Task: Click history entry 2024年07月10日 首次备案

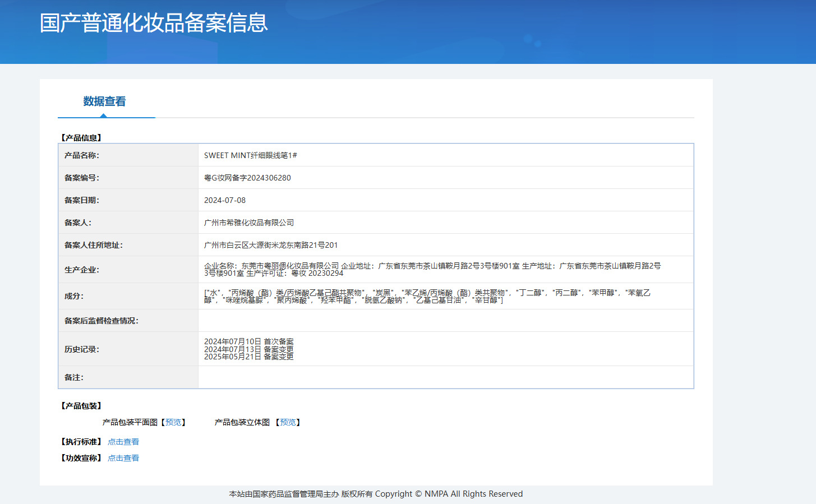Action: (x=249, y=341)
